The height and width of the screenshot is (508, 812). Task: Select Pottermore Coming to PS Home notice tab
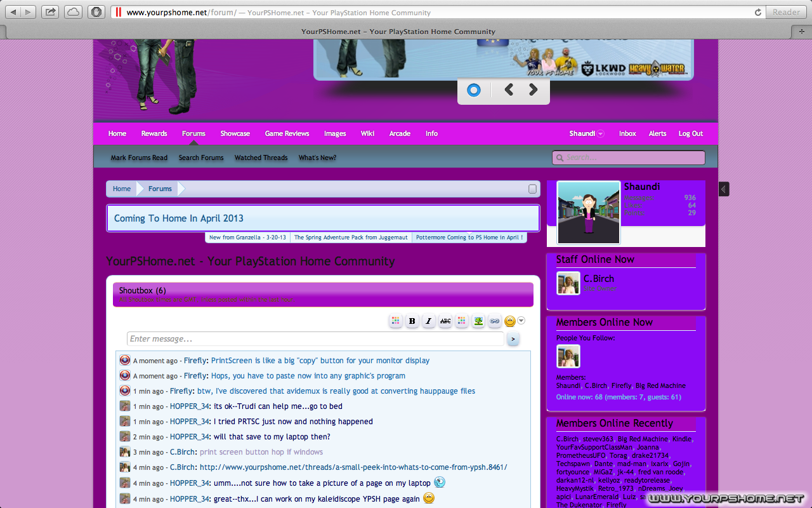(469, 237)
